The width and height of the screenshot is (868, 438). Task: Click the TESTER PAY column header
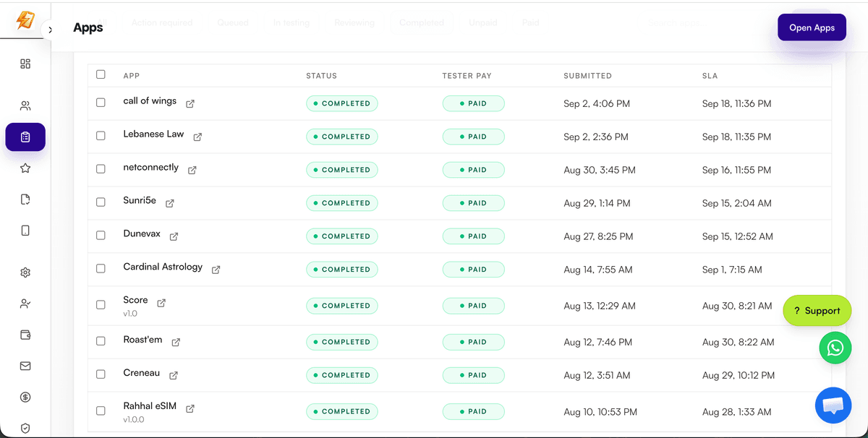467,76
